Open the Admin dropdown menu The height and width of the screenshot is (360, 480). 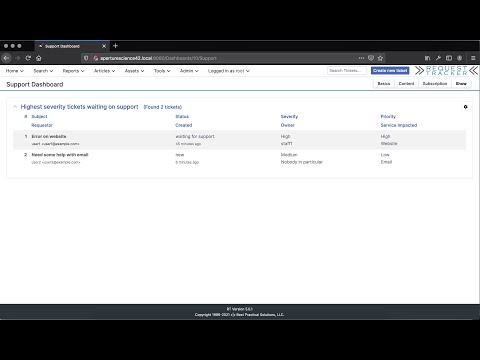pyautogui.click(x=189, y=71)
